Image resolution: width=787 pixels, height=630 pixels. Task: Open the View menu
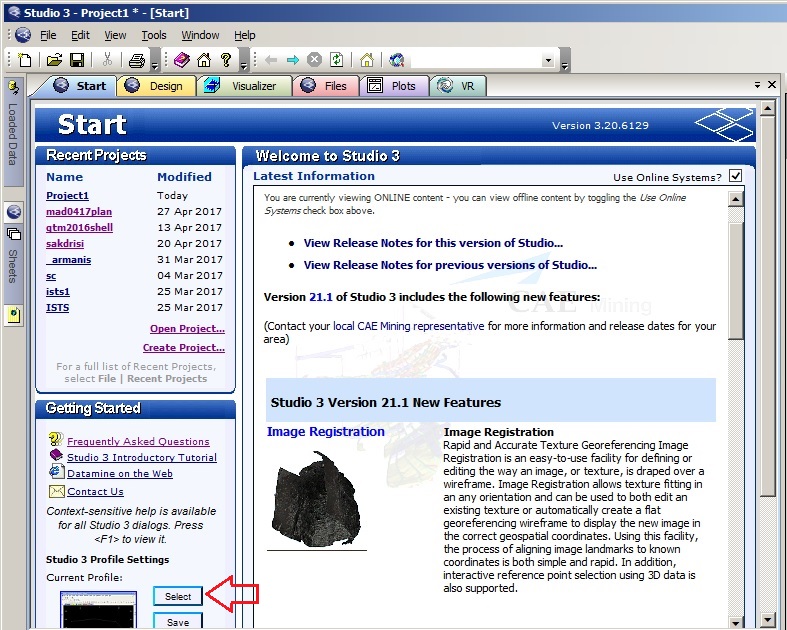[x=115, y=35]
